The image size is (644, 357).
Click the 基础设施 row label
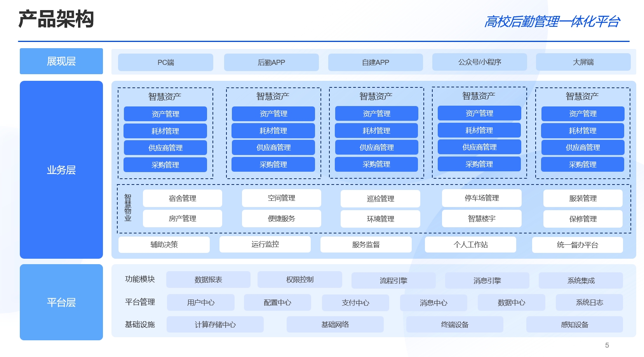pyautogui.click(x=140, y=324)
